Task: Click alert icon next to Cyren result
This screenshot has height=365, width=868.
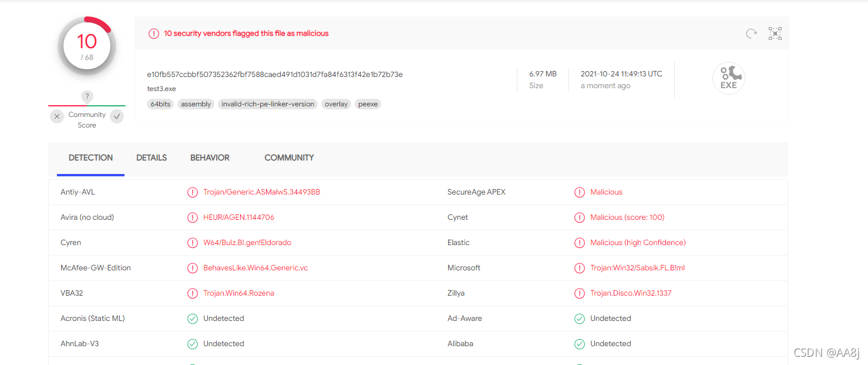Action: click(192, 243)
